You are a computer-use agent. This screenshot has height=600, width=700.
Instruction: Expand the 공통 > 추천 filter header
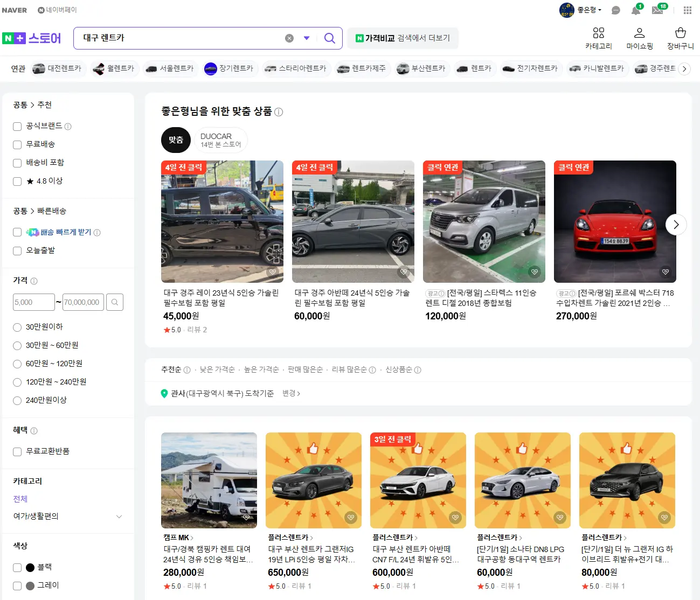(32, 104)
